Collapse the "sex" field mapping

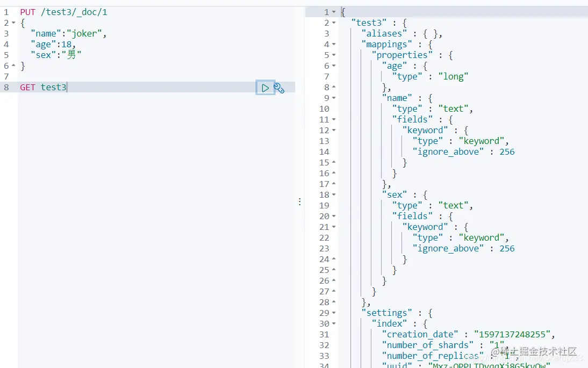[334, 195]
